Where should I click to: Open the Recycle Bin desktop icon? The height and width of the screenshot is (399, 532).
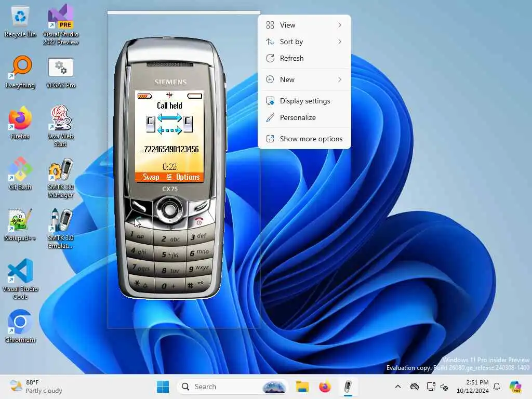click(x=20, y=22)
